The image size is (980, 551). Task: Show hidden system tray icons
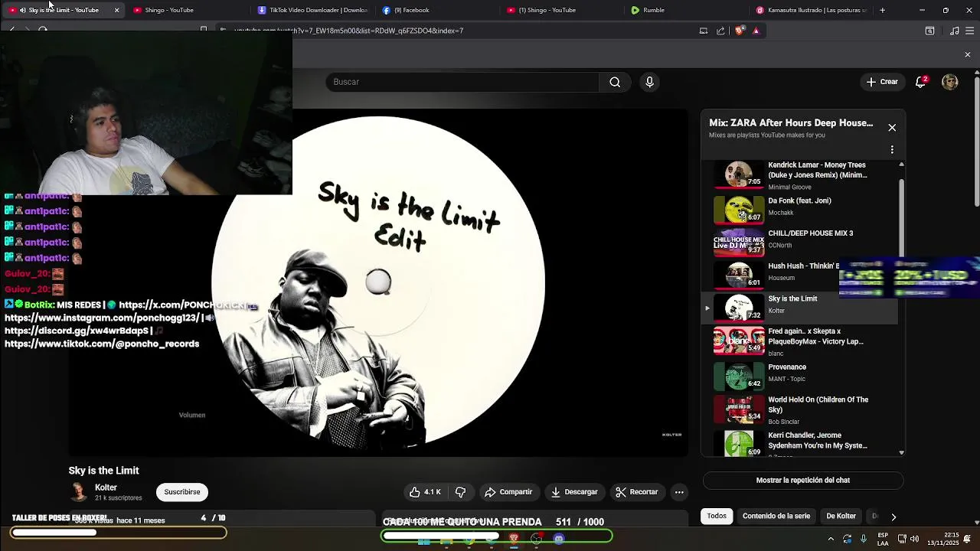click(831, 539)
